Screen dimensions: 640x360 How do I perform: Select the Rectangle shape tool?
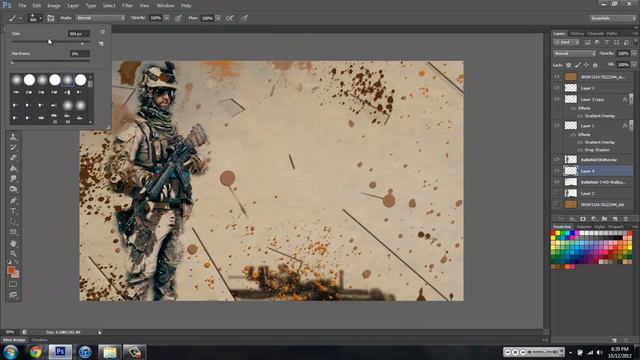click(13, 232)
